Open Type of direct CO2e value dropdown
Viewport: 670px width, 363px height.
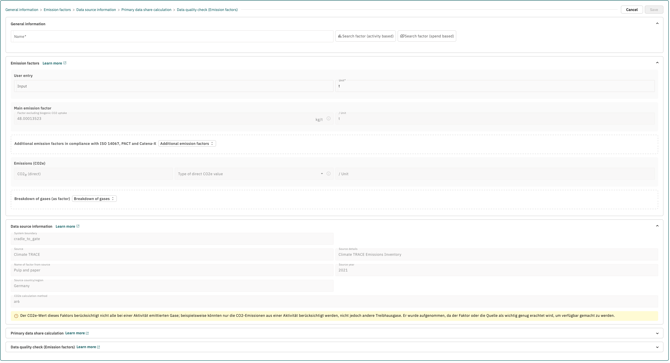[x=250, y=174]
